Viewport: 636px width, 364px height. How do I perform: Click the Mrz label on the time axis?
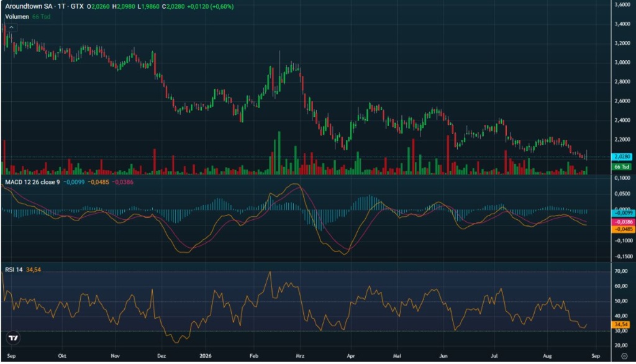[300, 356]
